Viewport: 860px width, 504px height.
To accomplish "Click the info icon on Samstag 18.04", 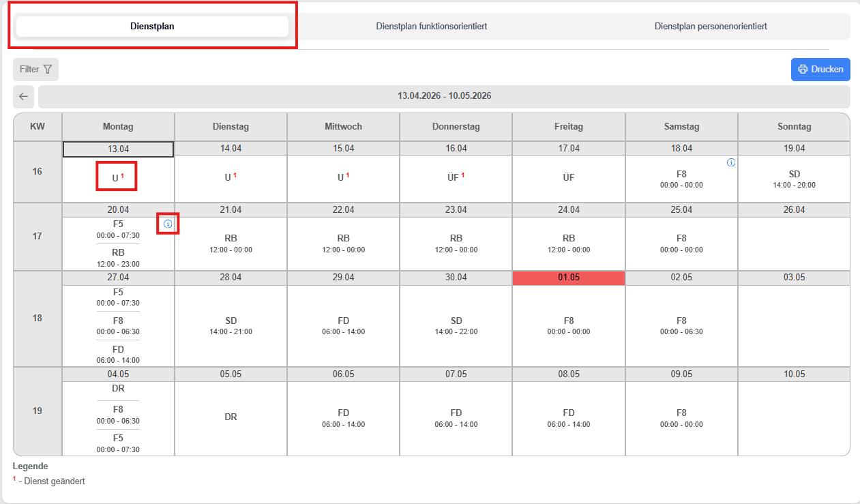I will click(x=731, y=163).
